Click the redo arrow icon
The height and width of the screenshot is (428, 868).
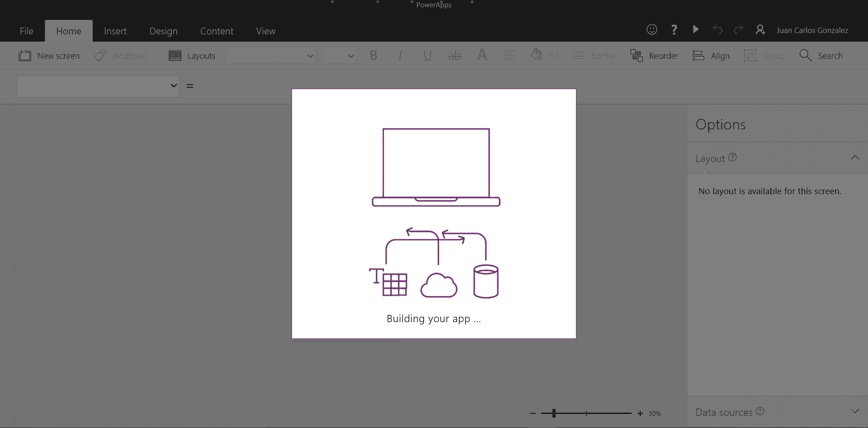(x=739, y=29)
